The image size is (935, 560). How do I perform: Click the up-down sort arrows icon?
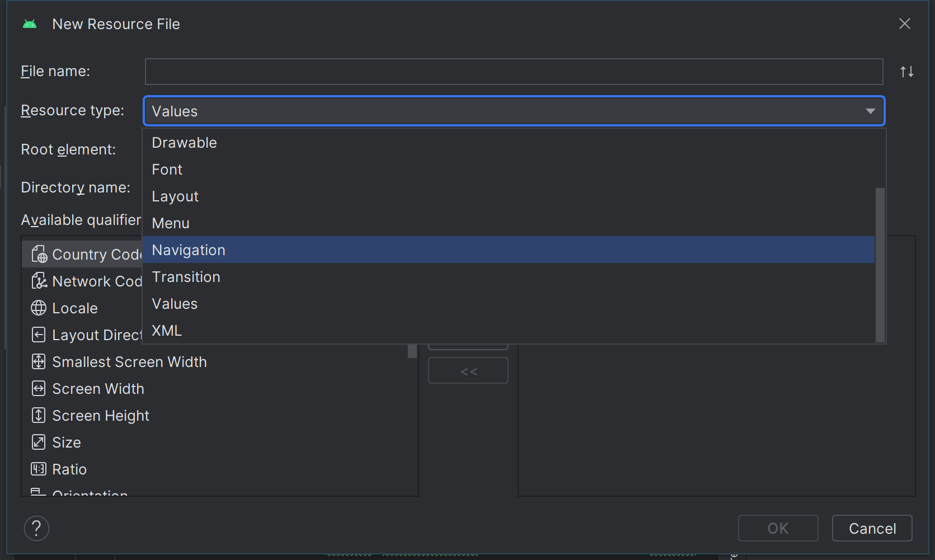[906, 72]
